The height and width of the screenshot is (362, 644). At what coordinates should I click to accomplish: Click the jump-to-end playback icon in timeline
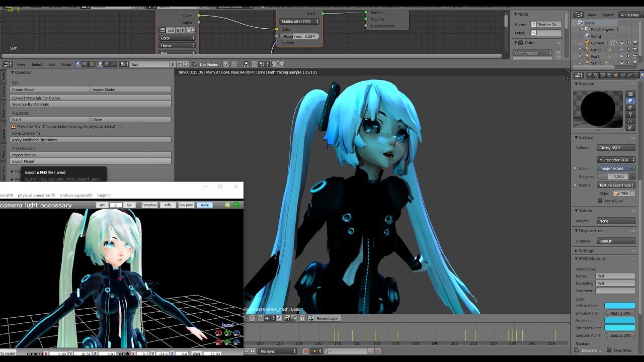pos(253,351)
